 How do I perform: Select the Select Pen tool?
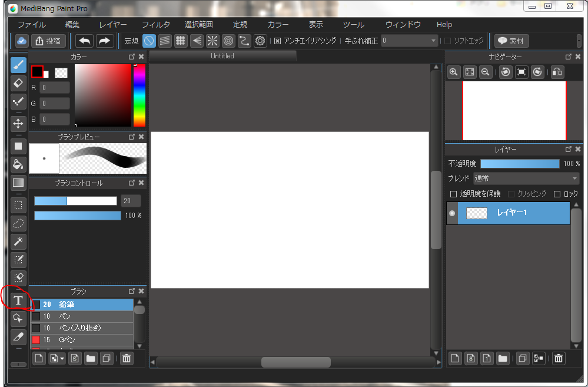pyautogui.click(x=18, y=259)
